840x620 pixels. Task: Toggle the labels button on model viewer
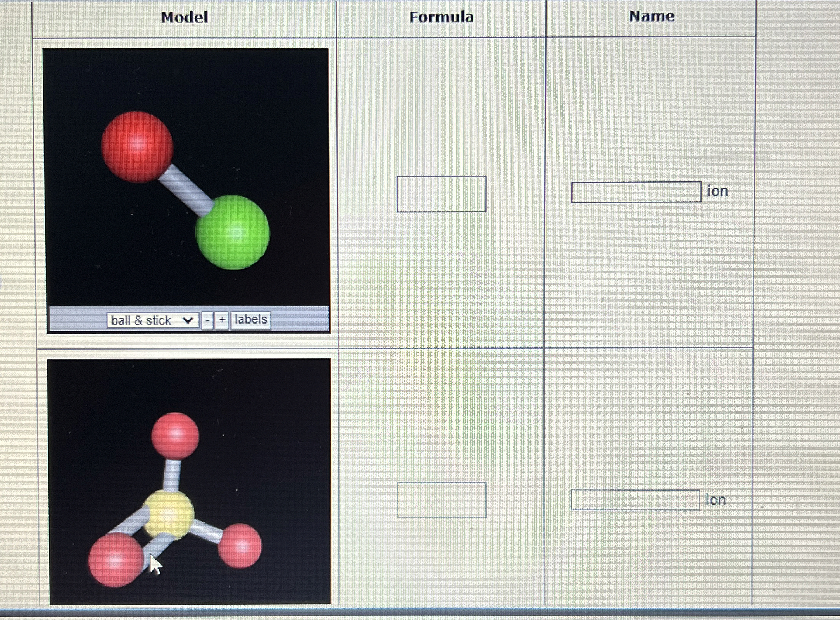coord(251,320)
